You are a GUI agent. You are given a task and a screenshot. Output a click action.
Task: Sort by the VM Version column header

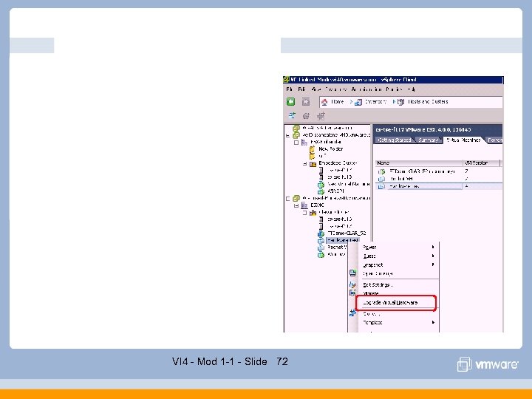481,163
